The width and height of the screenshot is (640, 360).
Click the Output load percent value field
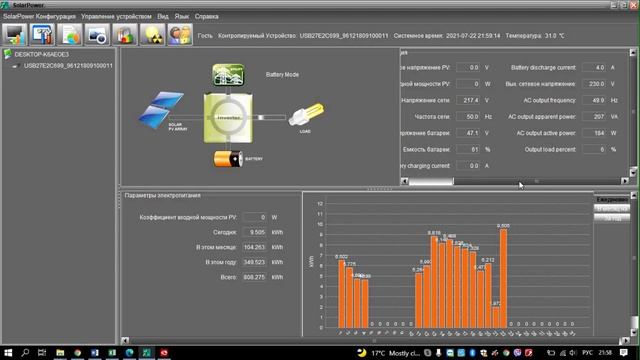click(x=594, y=149)
